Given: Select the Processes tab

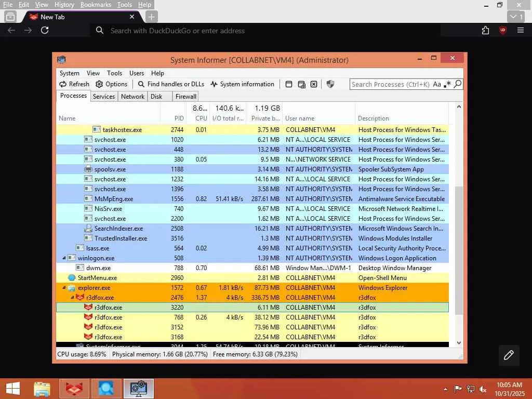Looking at the screenshot, I should [x=73, y=96].
